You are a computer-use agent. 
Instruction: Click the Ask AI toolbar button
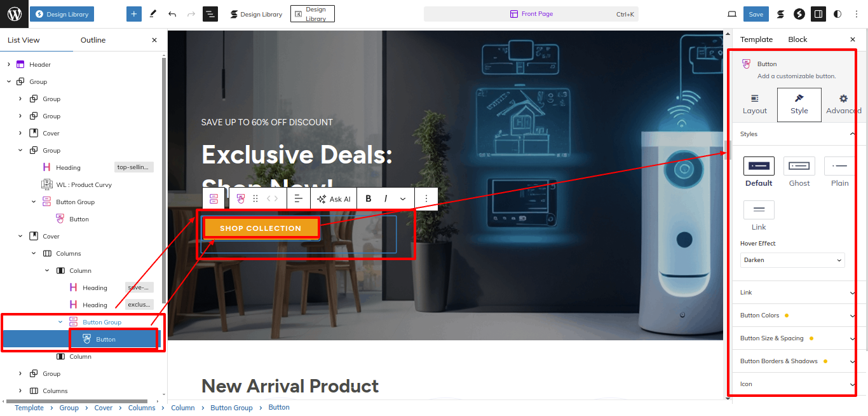(x=334, y=199)
